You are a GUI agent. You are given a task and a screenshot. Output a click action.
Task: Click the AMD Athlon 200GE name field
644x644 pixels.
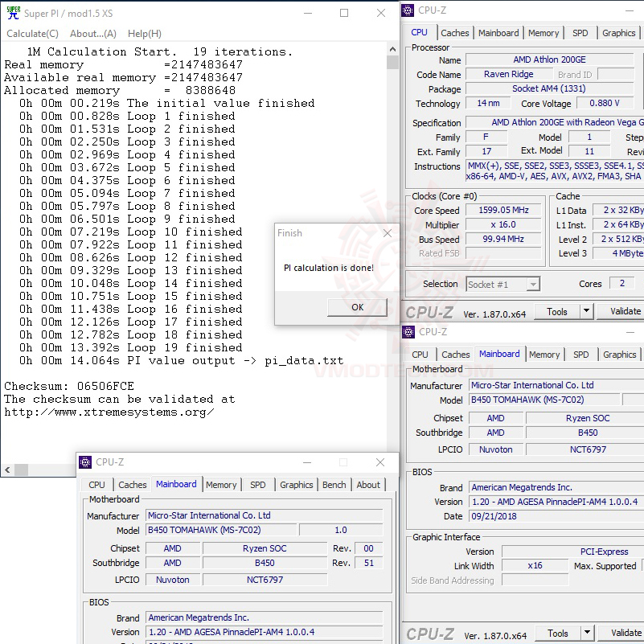[549, 59]
